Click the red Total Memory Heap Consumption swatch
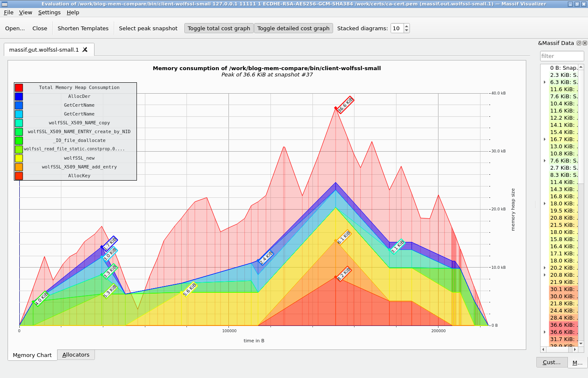The width and height of the screenshot is (588, 378). click(19, 87)
